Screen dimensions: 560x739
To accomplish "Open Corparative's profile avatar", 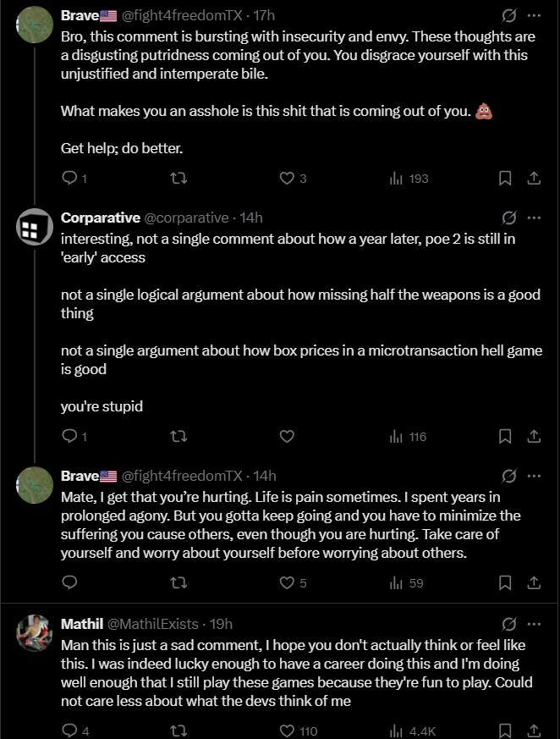I will click(x=35, y=227).
